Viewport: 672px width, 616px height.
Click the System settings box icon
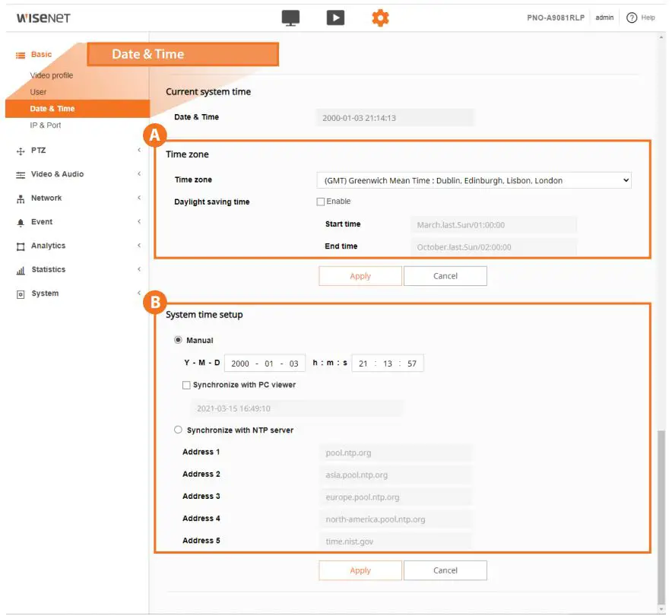[x=21, y=294]
